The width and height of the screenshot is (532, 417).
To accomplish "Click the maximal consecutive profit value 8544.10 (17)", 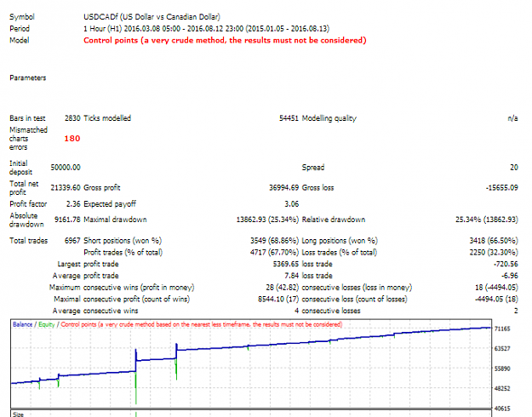I will coord(278,300).
